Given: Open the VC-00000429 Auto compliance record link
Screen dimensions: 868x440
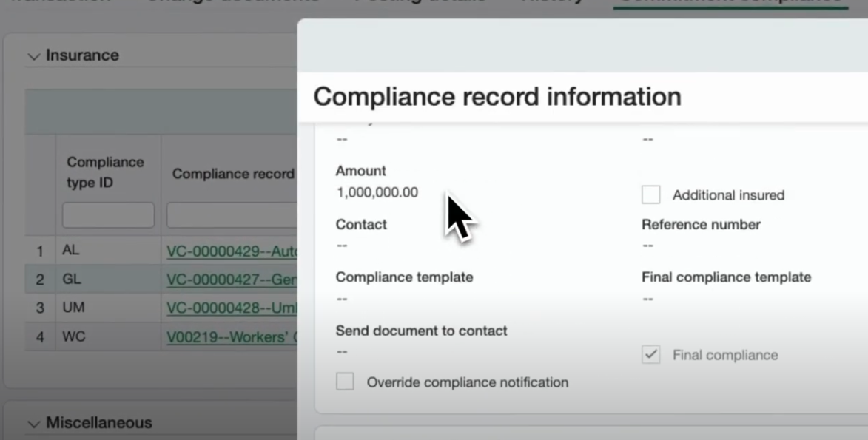Looking at the screenshot, I should (x=231, y=251).
